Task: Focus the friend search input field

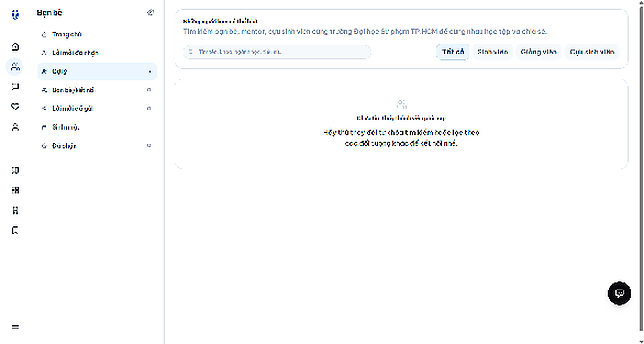Action: [x=277, y=52]
